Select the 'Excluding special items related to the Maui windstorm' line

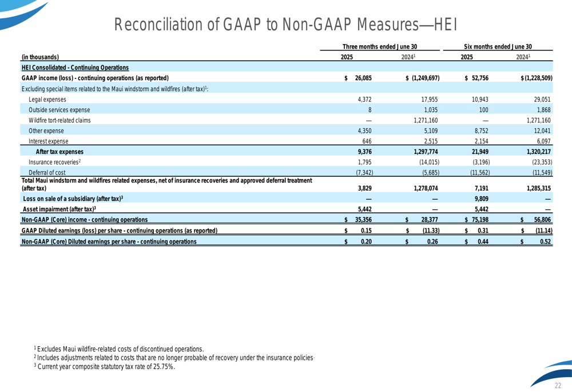pos(115,89)
